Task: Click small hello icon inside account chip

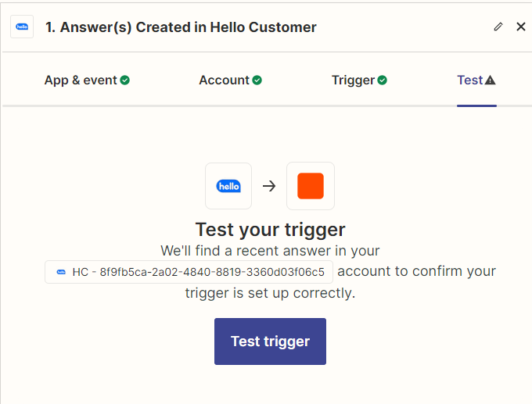Action: pos(61,272)
